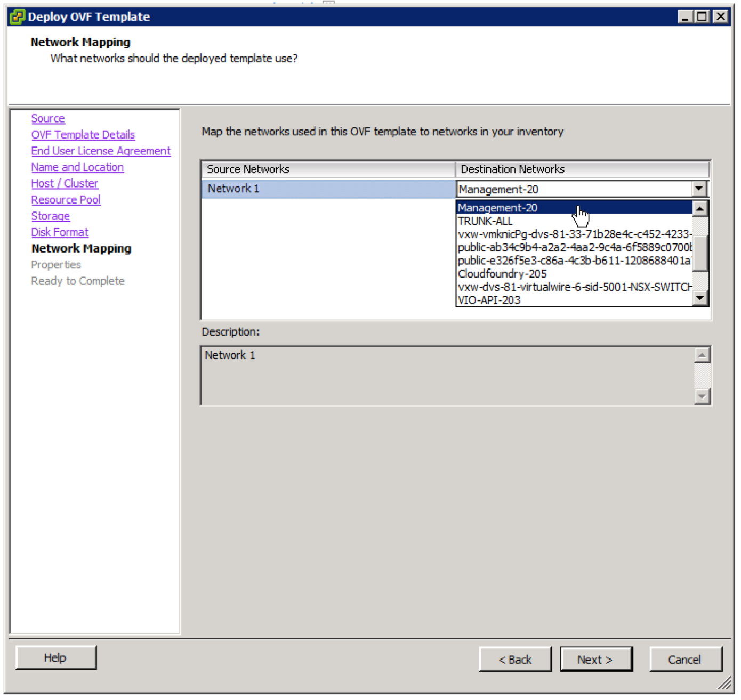The height and width of the screenshot is (700, 741).
Task: Open the Destination Networks combo box arrow
Action: [699, 189]
